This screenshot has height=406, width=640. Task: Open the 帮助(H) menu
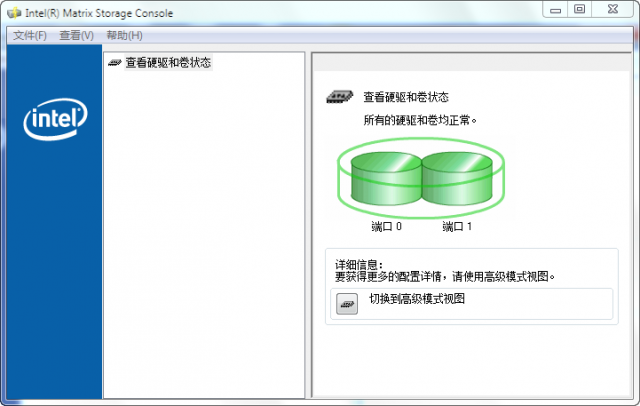(124, 35)
